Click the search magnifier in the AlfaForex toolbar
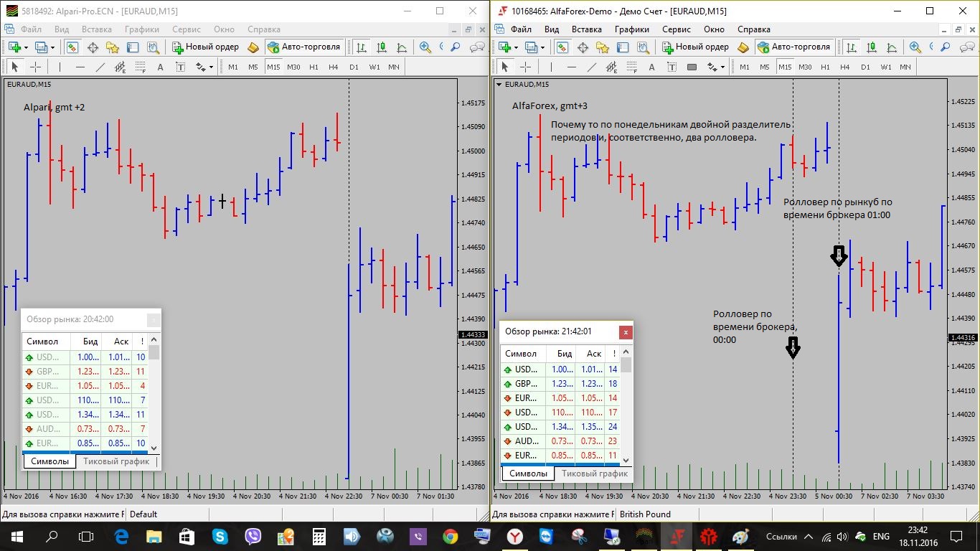980x551 pixels. [x=946, y=47]
